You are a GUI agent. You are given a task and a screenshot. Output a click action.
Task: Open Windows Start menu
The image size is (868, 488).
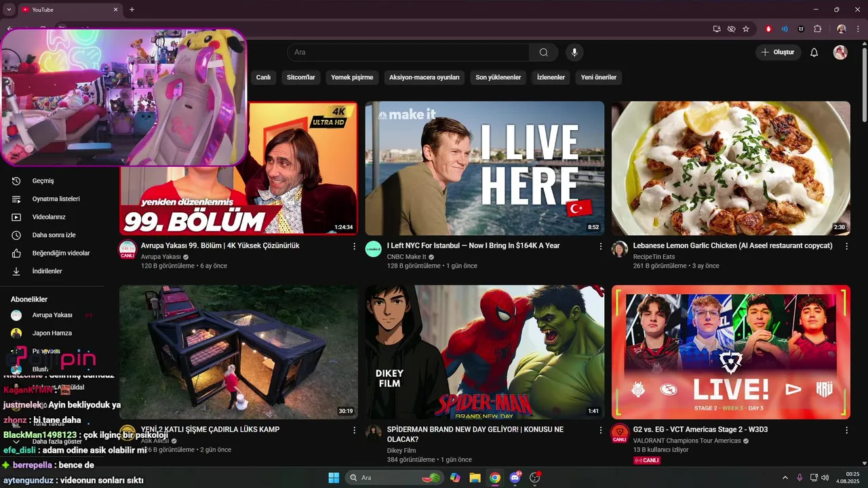334,478
